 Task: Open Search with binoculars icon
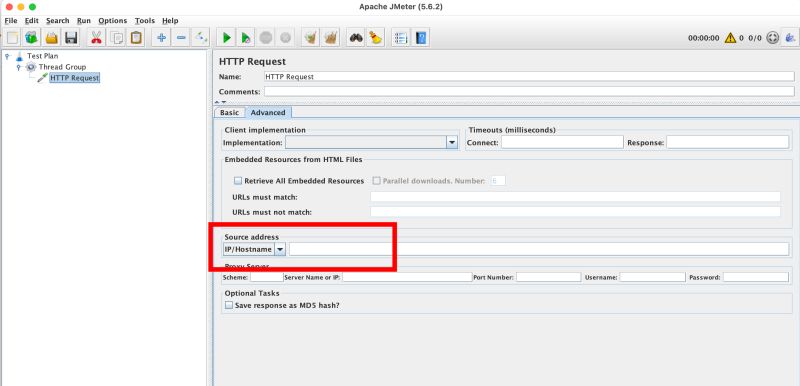356,38
